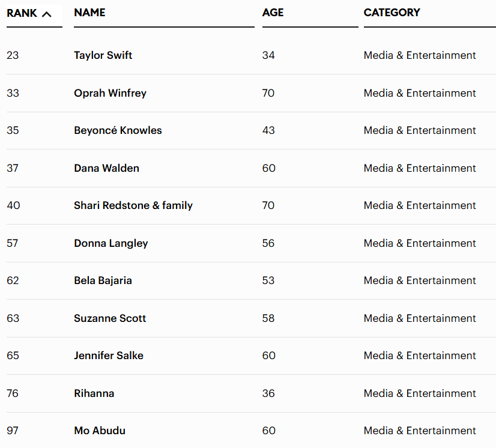Select the Beyoncé Knowles name entry

tap(118, 130)
